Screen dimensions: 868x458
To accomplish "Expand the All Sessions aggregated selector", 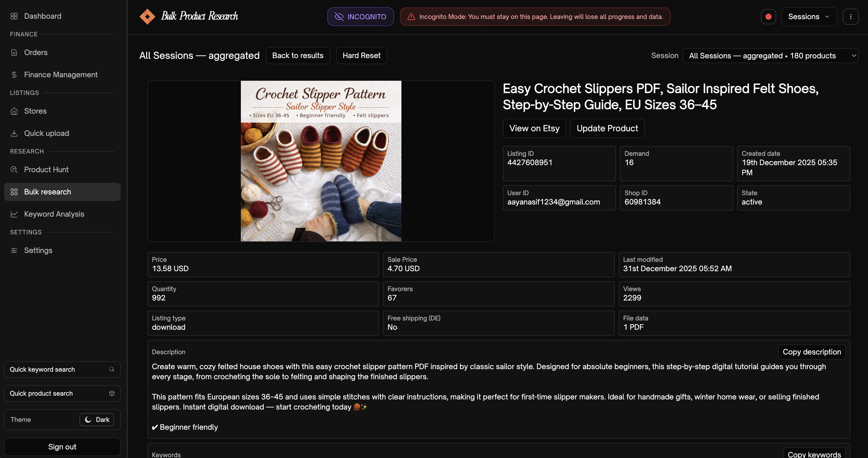I will (770, 56).
